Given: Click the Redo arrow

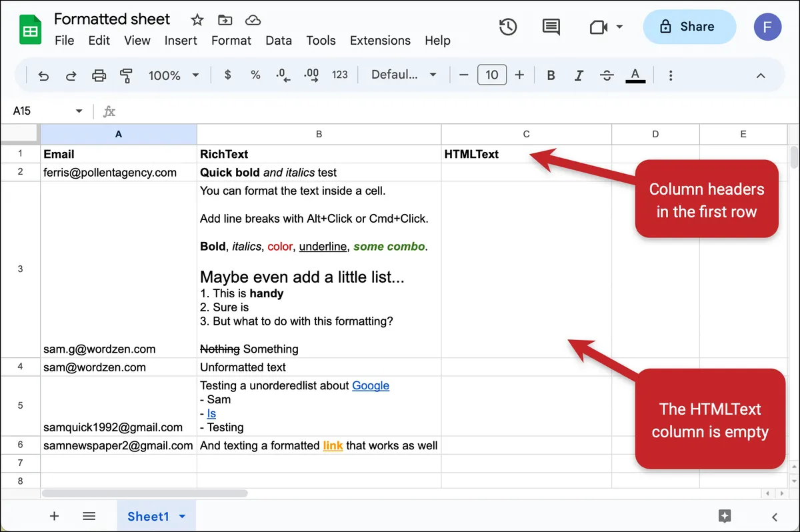Looking at the screenshot, I should pos(71,75).
